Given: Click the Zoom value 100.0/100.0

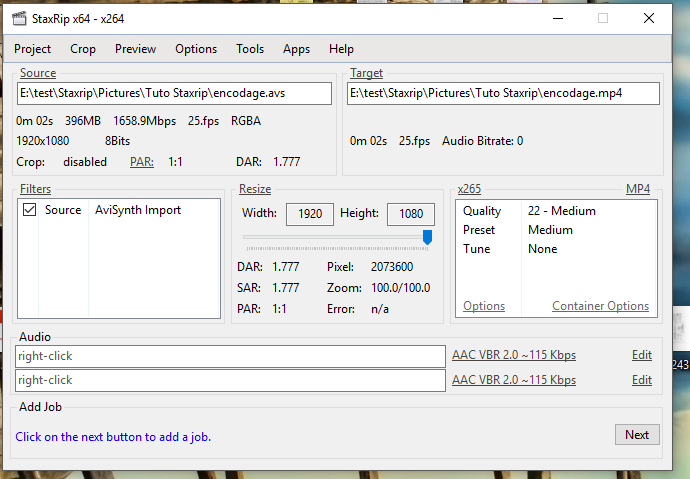Looking at the screenshot, I should pyautogui.click(x=400, y=288).
